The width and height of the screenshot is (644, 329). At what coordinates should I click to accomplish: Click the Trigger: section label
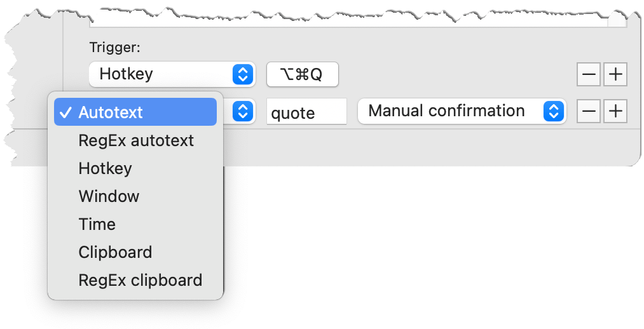[115, 48]
